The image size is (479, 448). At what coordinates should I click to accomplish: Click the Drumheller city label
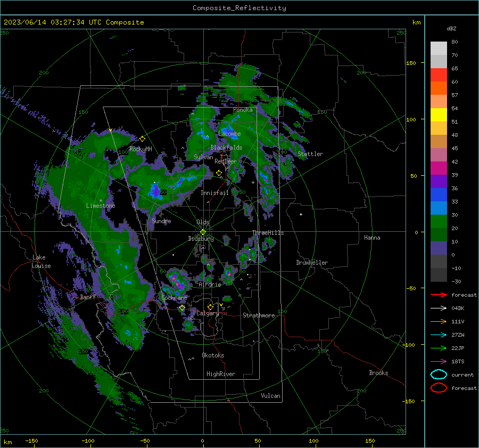312,263
